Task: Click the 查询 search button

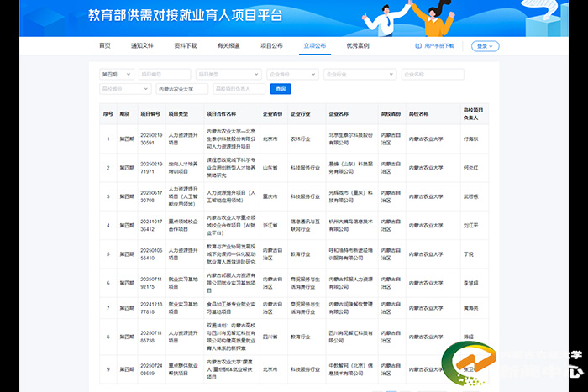Action: (280, 88)
